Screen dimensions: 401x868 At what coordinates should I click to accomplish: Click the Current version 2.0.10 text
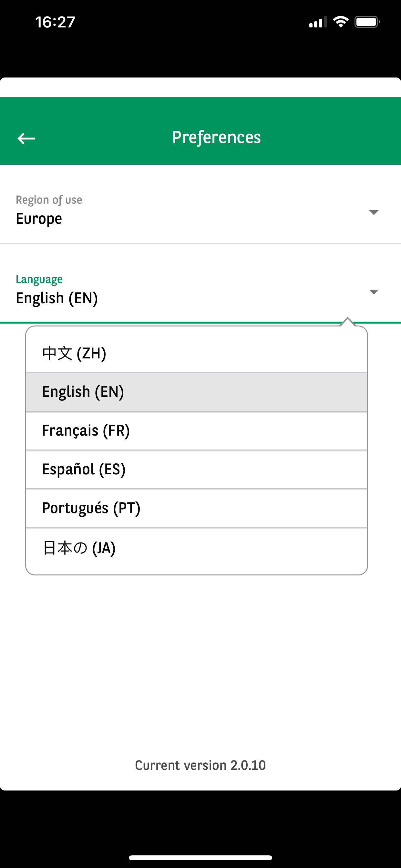[200, 765]
